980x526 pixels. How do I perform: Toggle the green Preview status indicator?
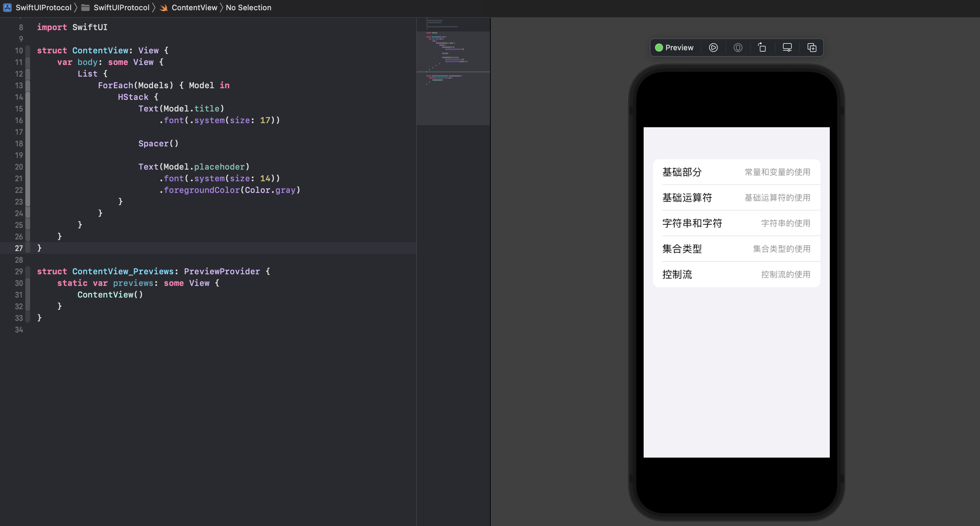pyautogui.click(x=659, y=48)
